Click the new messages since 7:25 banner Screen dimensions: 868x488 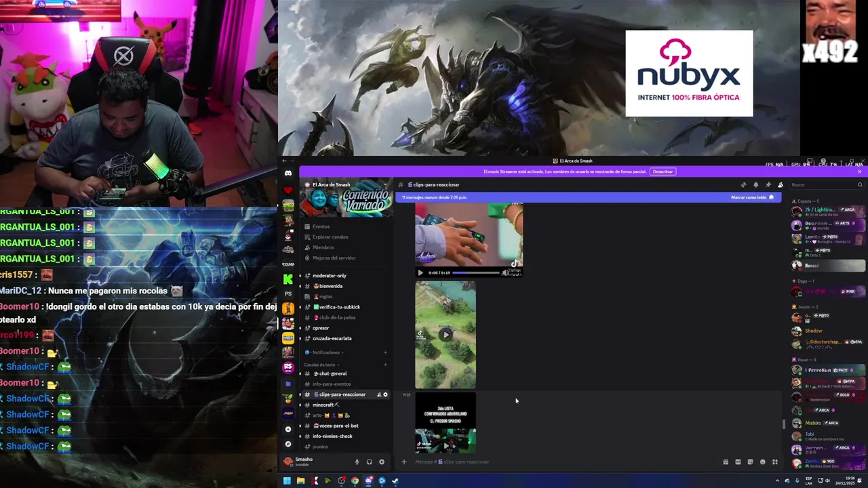[589, 197]
